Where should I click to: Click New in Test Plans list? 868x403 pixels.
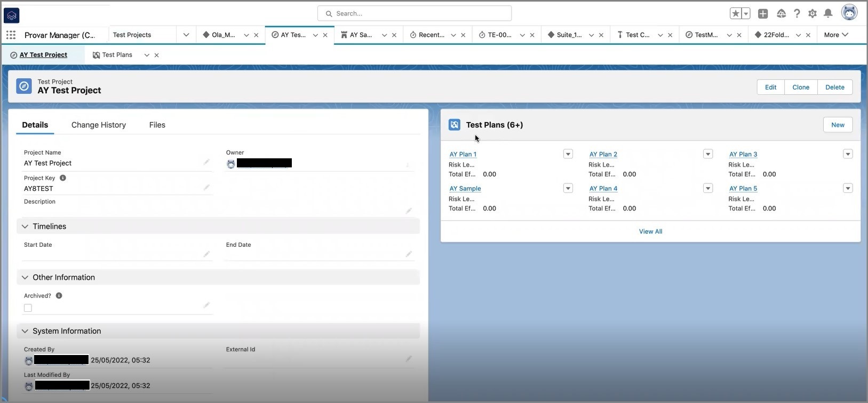point(838,125)
